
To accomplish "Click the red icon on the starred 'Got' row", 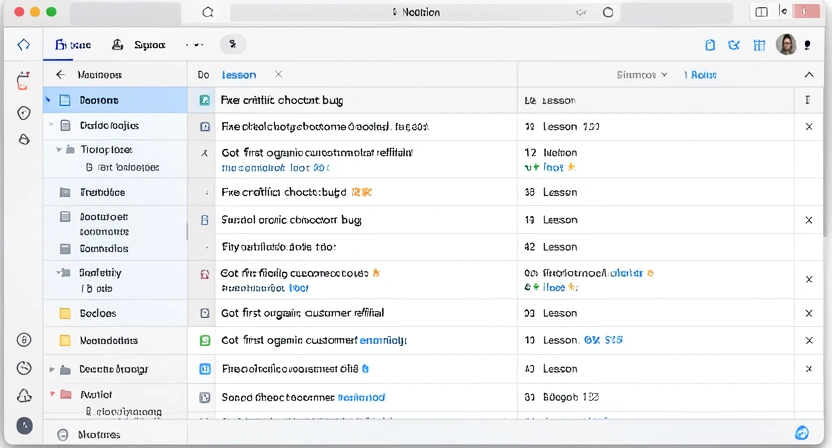I will pos(204,274).
